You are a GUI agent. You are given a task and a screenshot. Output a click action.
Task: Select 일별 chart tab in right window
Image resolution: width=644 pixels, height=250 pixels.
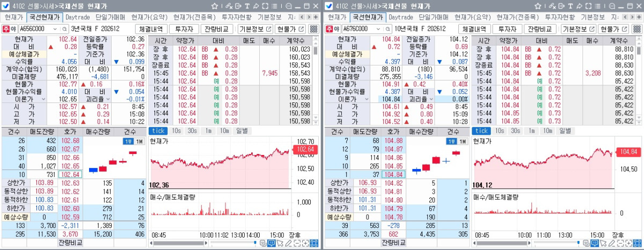point(565,130)
